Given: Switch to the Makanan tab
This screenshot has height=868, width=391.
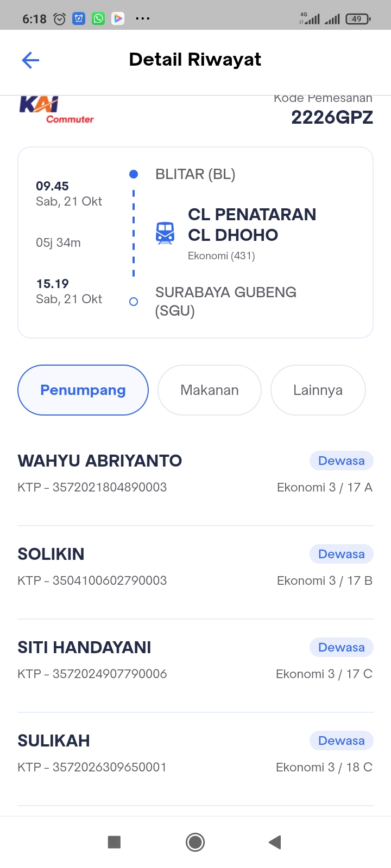Looking at the screenshot, I should 210,390.
